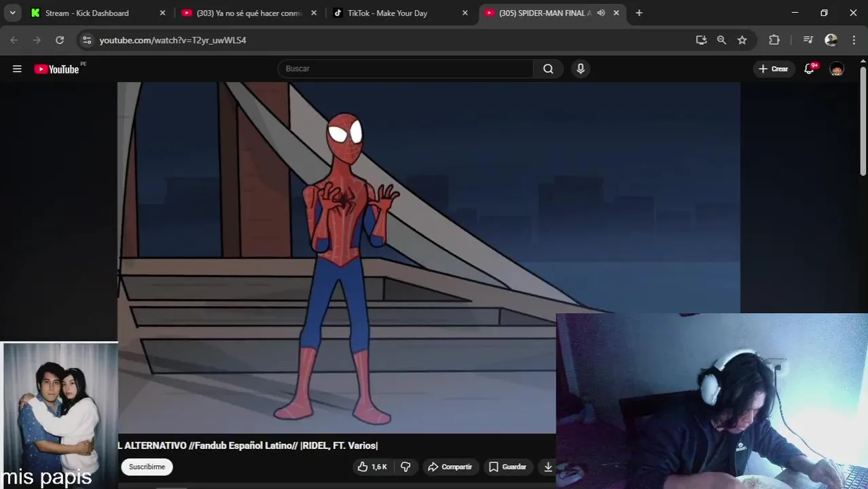Click the download arrow icon
868x489 pixels.
tap(547, 467)
